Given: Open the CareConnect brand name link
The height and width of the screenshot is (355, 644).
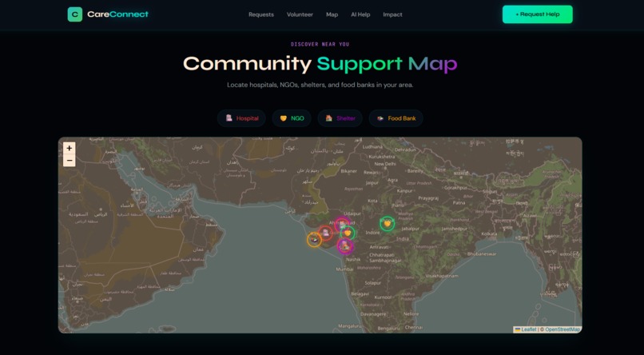Looking at the screenshot, I should [x=118, y=14].
